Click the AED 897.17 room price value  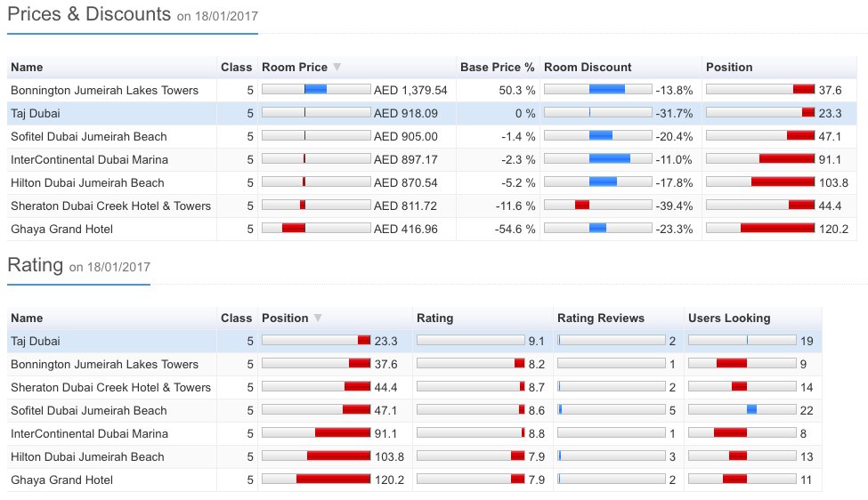pos(405,160)
